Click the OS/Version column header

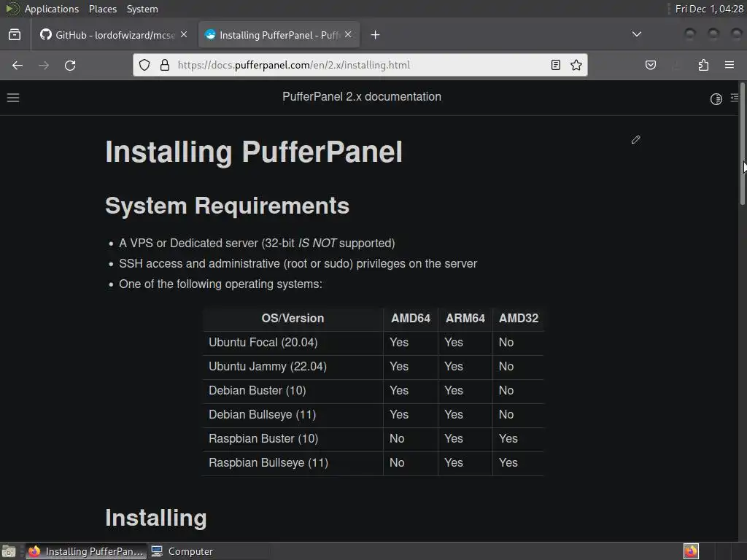click(293, 318)
